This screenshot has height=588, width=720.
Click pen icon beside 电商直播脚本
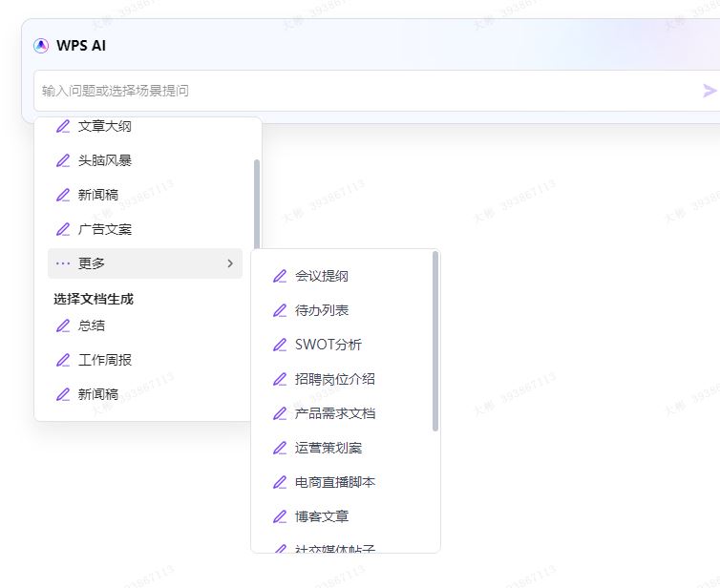coord(280,482)
